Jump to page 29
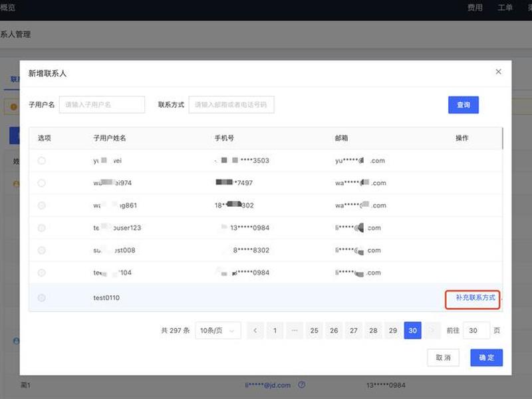This screenshot has width=532, height=399. click(x=393, y=330)
